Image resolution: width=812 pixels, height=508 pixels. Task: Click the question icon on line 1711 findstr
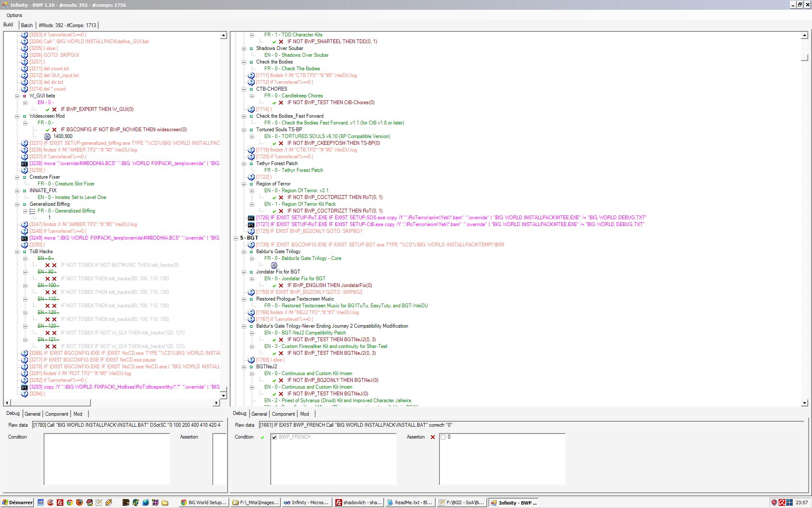point(251,75)
